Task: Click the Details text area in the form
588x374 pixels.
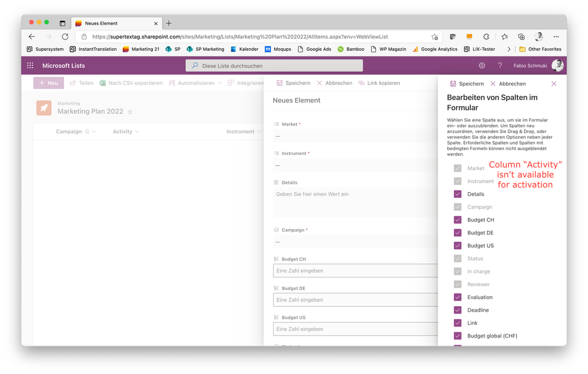Action: (x=356, y=203)
